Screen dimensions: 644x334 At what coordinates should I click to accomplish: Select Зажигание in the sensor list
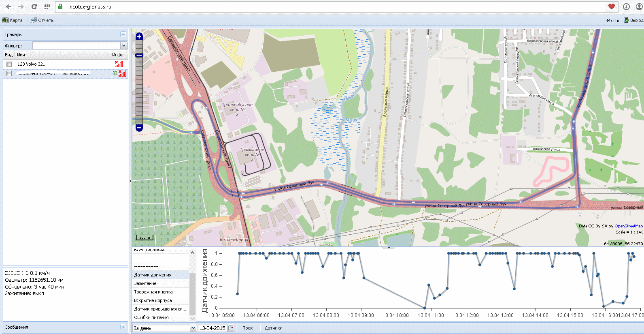coord(145,283)
